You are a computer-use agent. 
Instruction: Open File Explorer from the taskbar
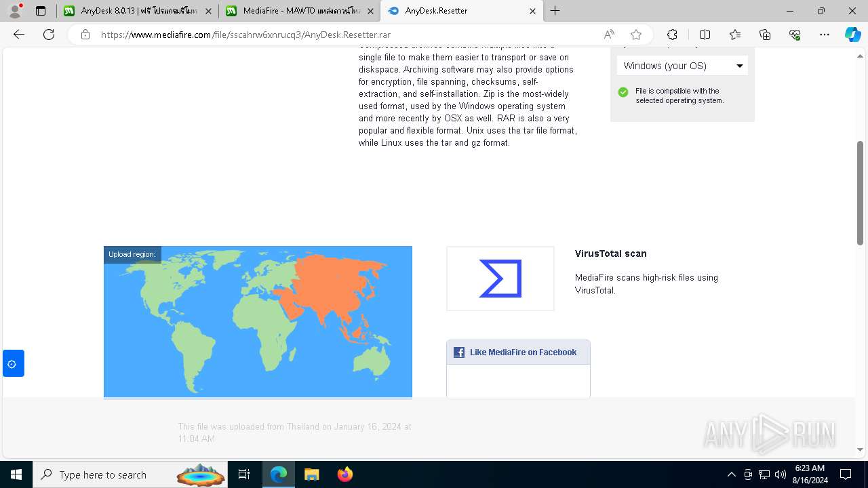312,474
